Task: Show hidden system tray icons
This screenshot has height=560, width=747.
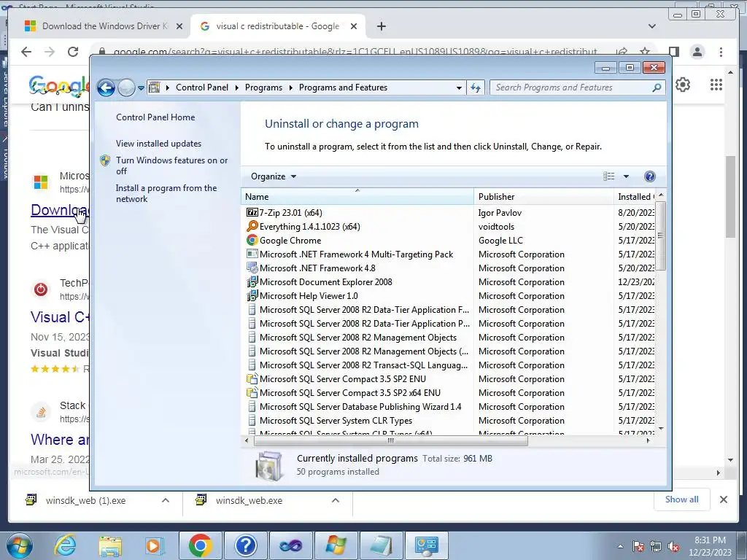Action: coord(620,547)
